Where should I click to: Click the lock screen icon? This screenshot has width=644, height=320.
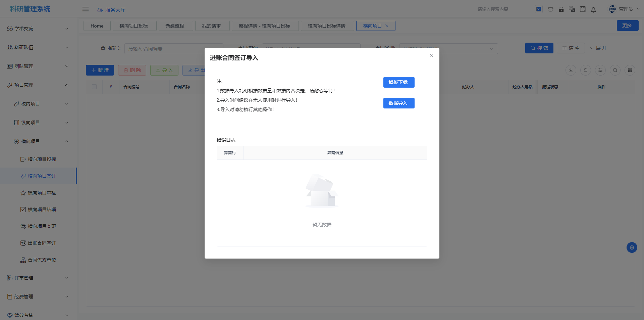coord(561,9)
